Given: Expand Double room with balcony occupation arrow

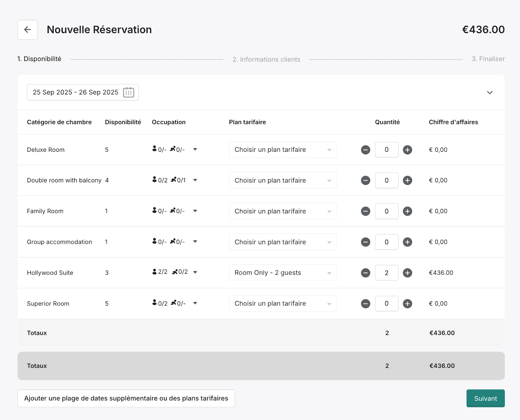Looking at the screenshot, I should (195, 180).
